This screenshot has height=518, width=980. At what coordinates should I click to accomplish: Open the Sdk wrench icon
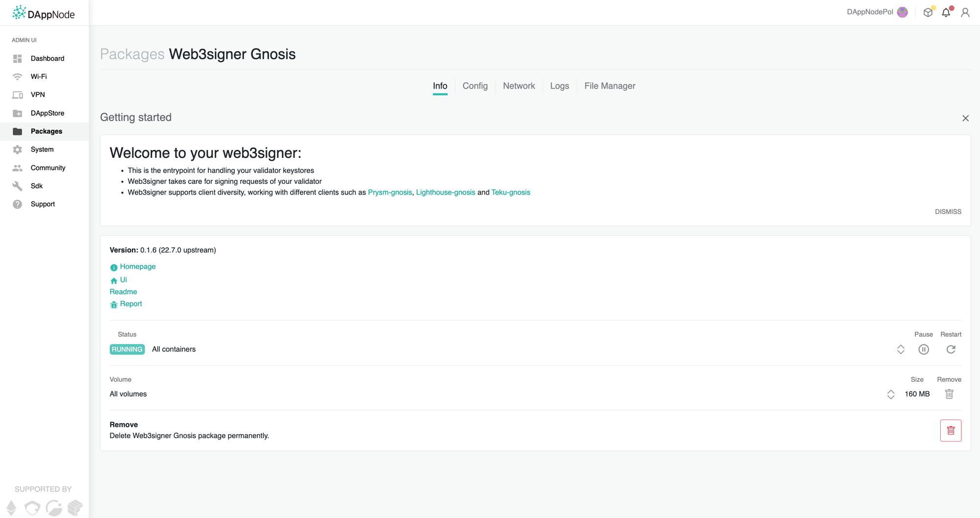click(x=17, y=186)
